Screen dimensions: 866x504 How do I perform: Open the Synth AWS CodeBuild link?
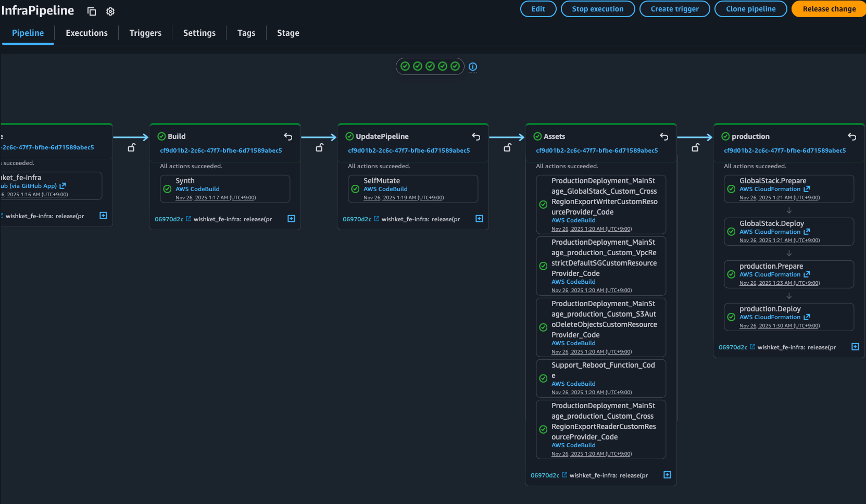coord(197,189)
